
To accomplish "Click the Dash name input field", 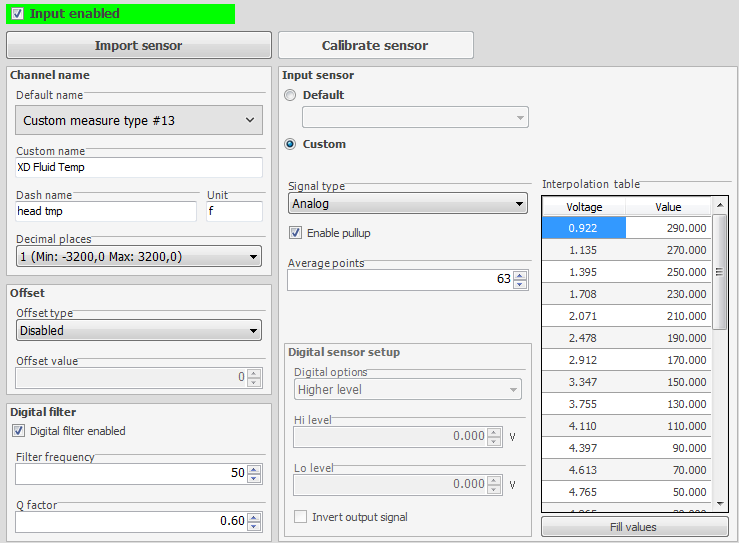I will 106,211.
